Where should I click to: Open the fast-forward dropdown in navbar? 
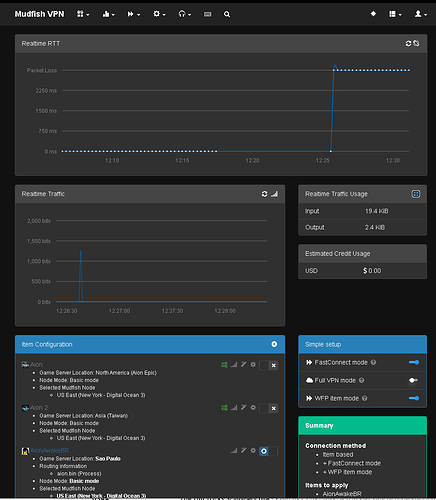[x=134, y=14]
